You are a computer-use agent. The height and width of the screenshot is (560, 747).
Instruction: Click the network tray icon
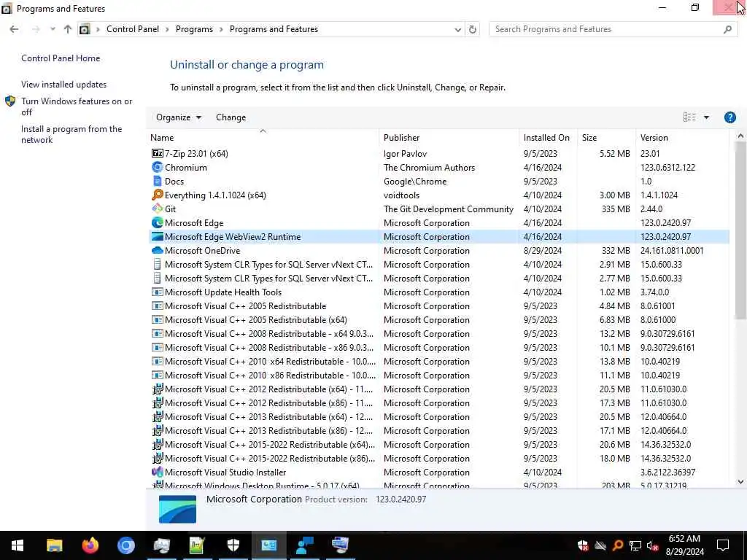[x=635, y=545]
